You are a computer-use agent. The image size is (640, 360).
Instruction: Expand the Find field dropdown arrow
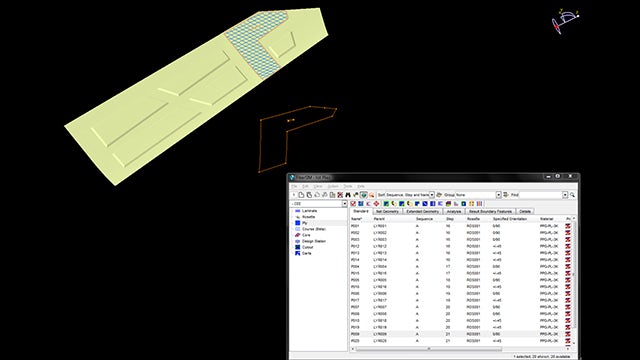[x=565, y=195]
